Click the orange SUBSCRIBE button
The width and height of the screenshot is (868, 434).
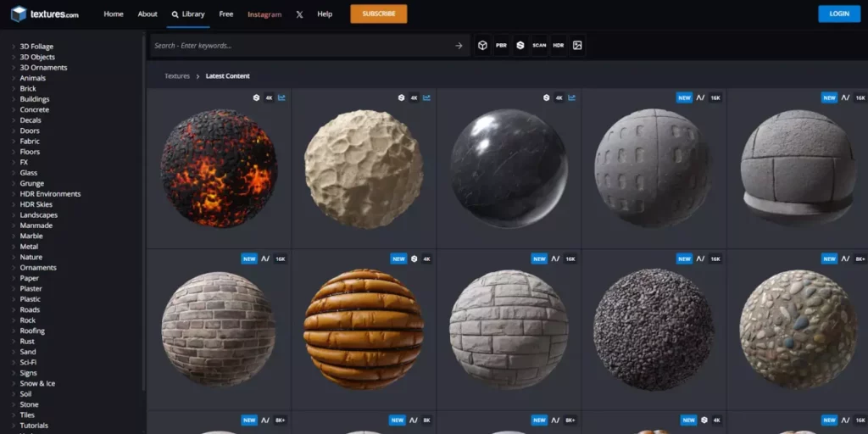378,14
